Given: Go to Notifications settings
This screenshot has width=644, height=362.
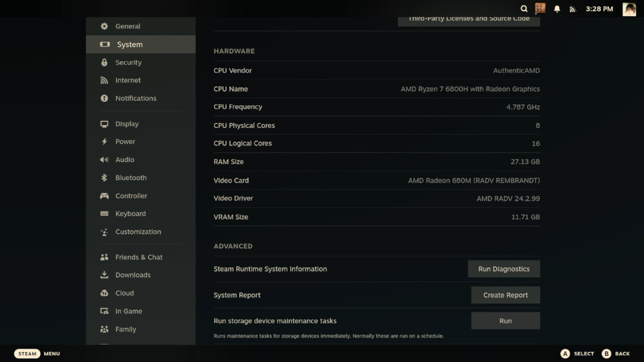Looking at the screenshot, I should 141,98.
